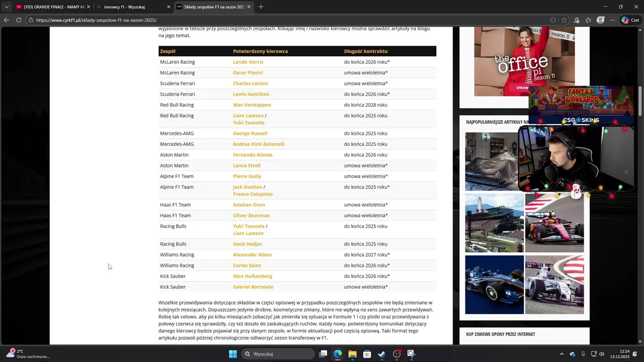Open the covered F1 car garage thumbnail
Image resolution: width=644 pixels, height=362 pixels.
pyautogui.click(x=494, y=161)
